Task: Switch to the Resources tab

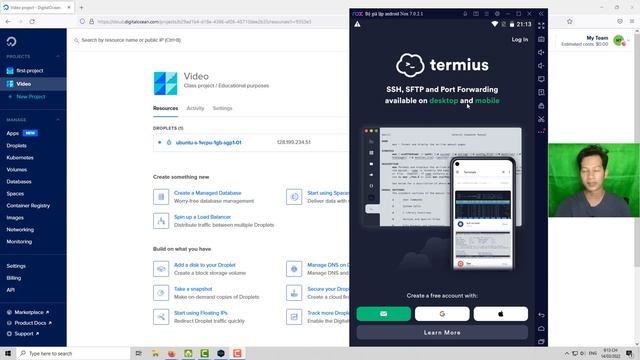Action: pos(165,108)
